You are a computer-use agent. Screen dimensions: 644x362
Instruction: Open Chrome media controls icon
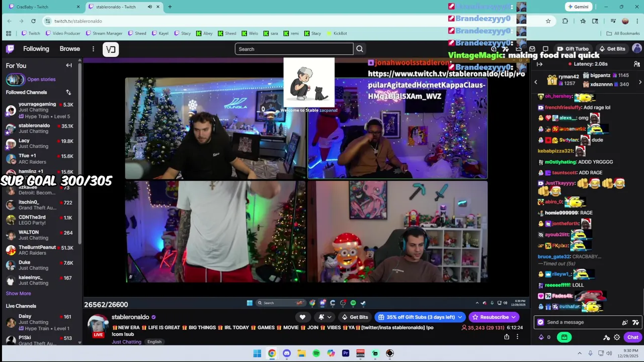coord(613,21)
